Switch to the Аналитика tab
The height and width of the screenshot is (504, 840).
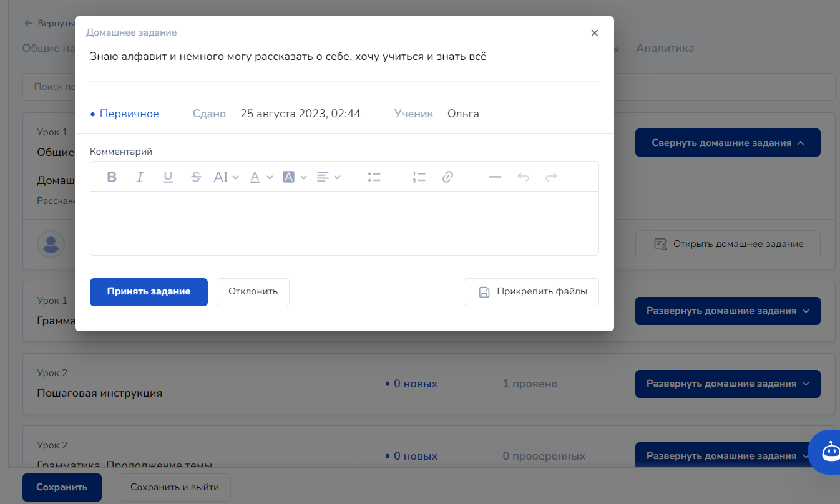[665, 48]
